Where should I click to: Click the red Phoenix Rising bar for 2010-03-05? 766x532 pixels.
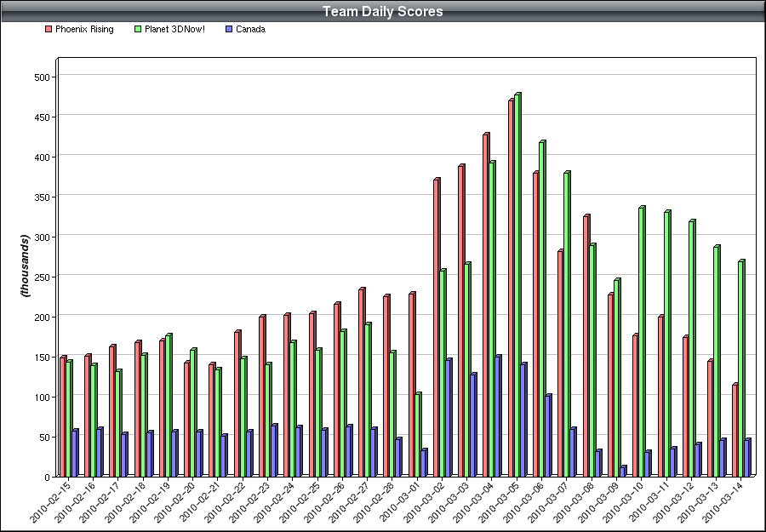point(512,288)
